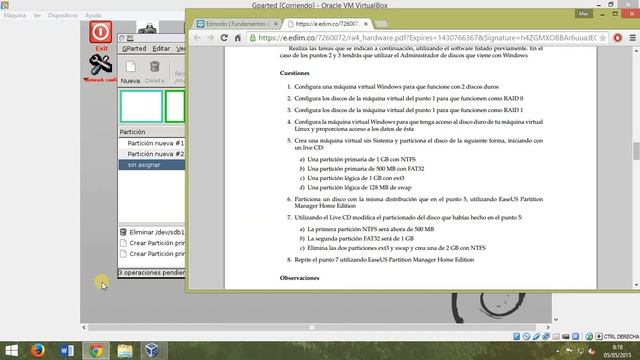Click the VirtualBox vertical scrollbar down arrow
Screen dimensions: 640x360
556,320
